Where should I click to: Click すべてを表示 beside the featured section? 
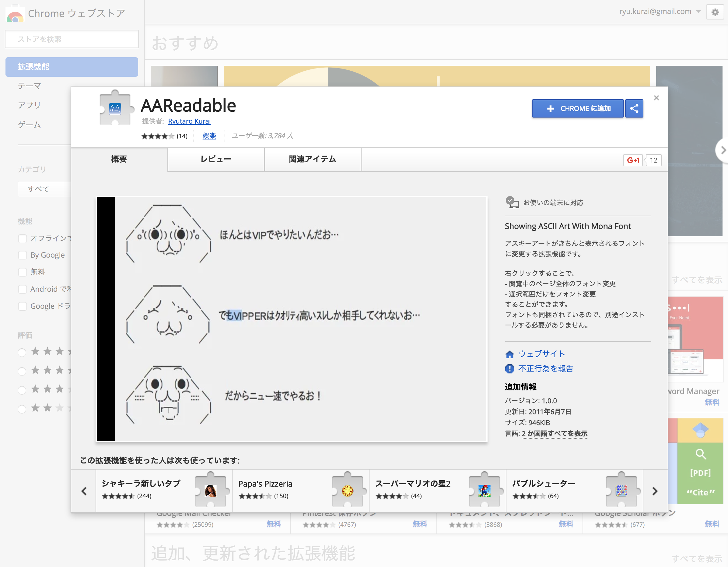coord(697,280)
